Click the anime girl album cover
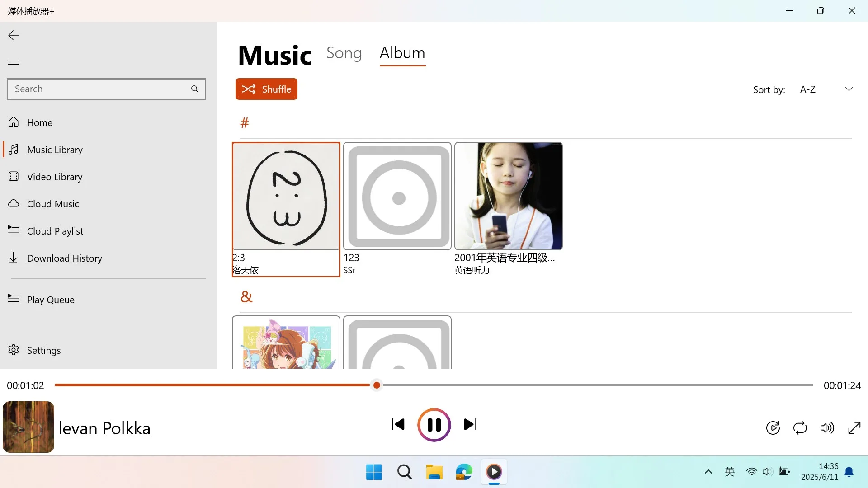The width and height of the screenshot is (868, 488). pos(286,343)
